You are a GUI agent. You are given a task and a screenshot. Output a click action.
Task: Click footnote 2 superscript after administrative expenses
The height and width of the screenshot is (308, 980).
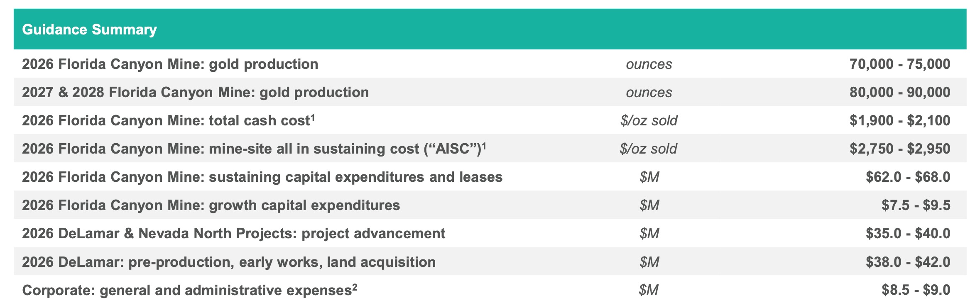point(355,287)
